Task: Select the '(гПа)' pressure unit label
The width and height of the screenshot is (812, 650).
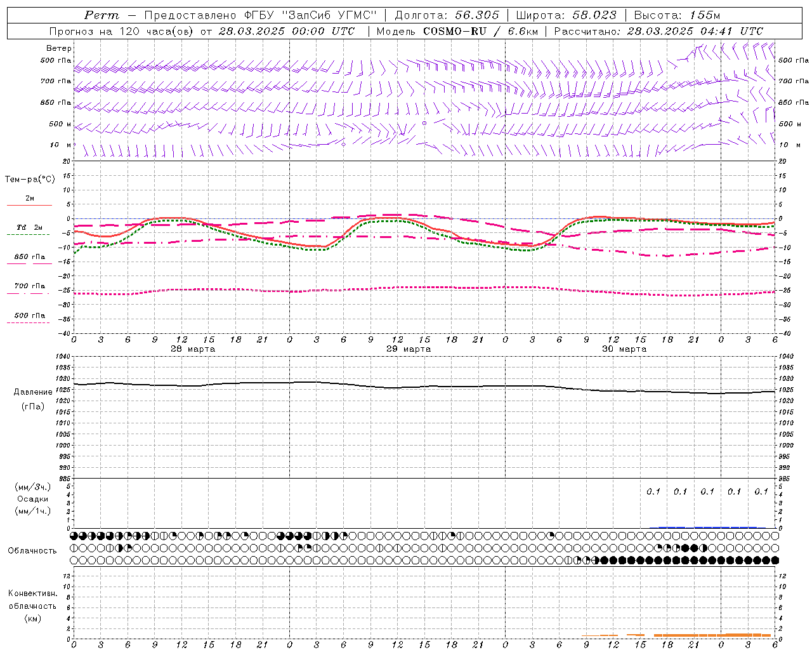Action: (33, 407)
